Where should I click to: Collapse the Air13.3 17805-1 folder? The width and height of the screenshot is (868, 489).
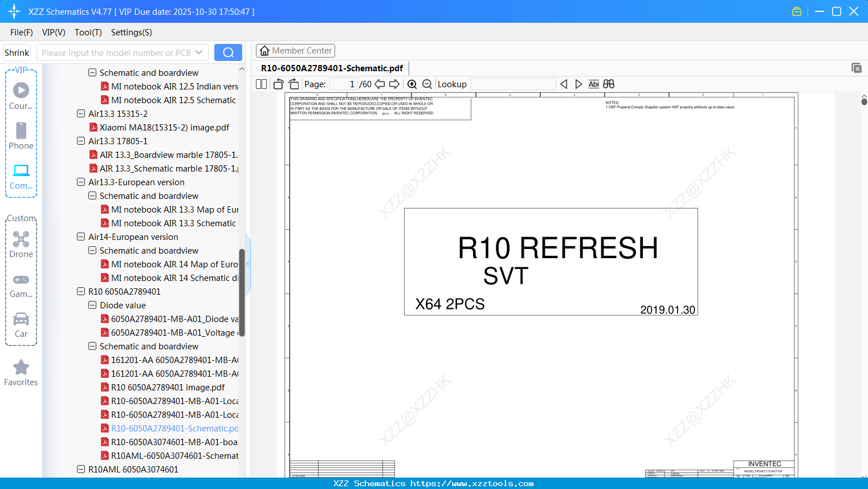pyautogui.click(x=81, y=141)
